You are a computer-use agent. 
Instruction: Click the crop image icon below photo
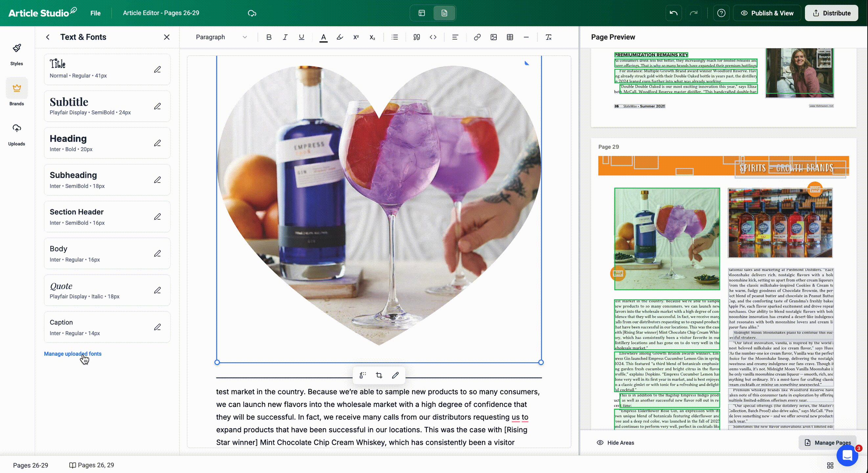[x=379, y=375]
